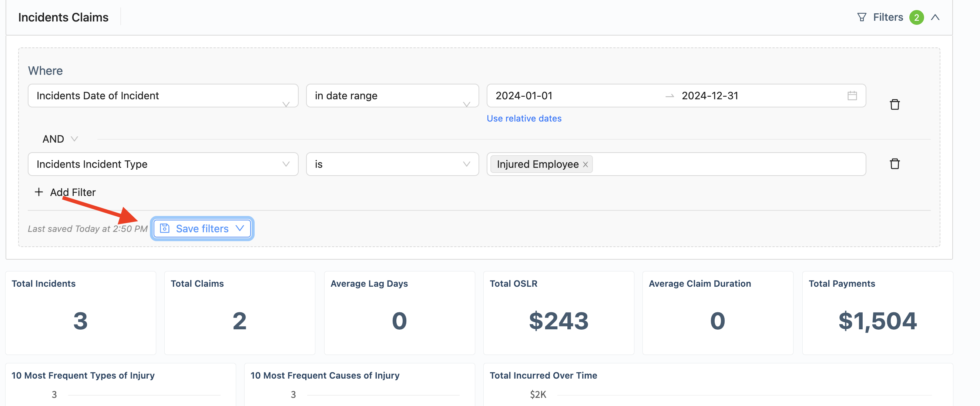Click the save disk icon in Save filters
Screen dimensions: 980x406
click(165, 228)
